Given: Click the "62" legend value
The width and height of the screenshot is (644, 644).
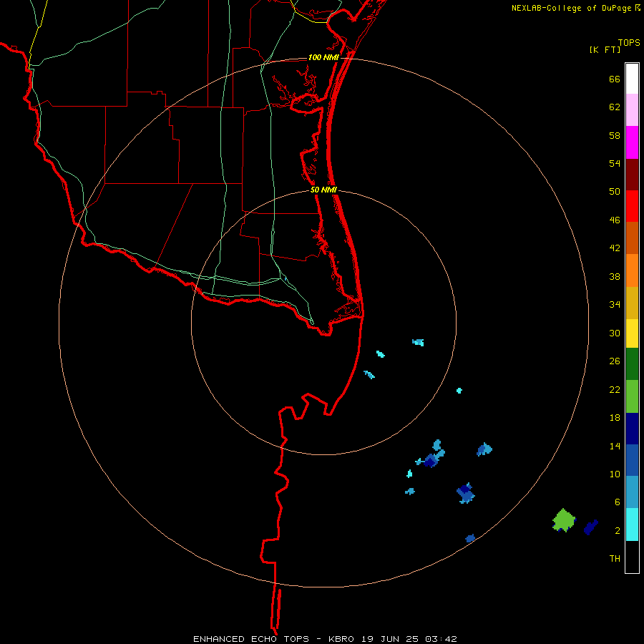Looking at the screenshot, I should 615,107.
